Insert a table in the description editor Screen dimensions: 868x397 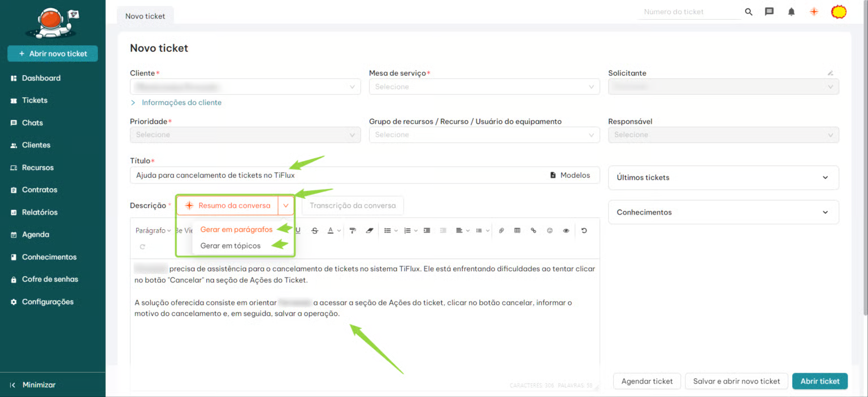click(517, 230)
